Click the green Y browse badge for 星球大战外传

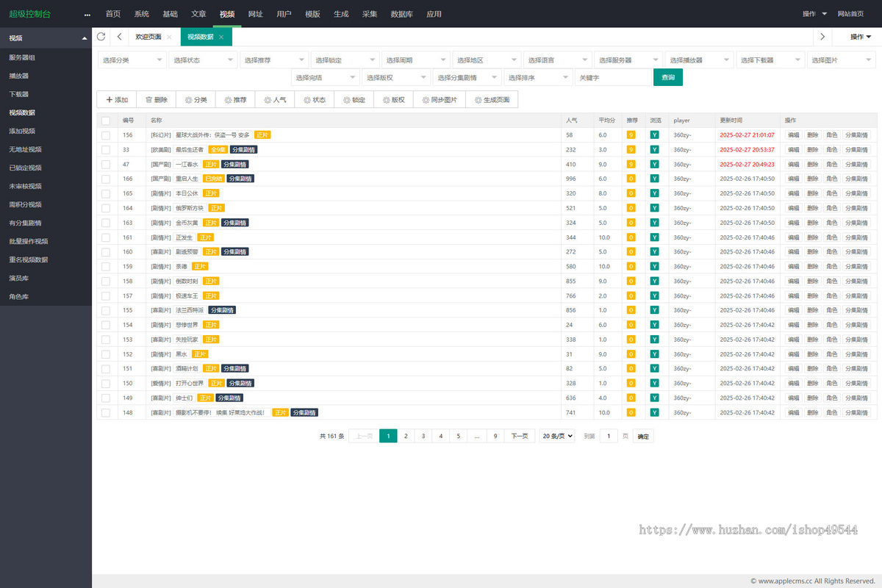(x=654, y=135)
